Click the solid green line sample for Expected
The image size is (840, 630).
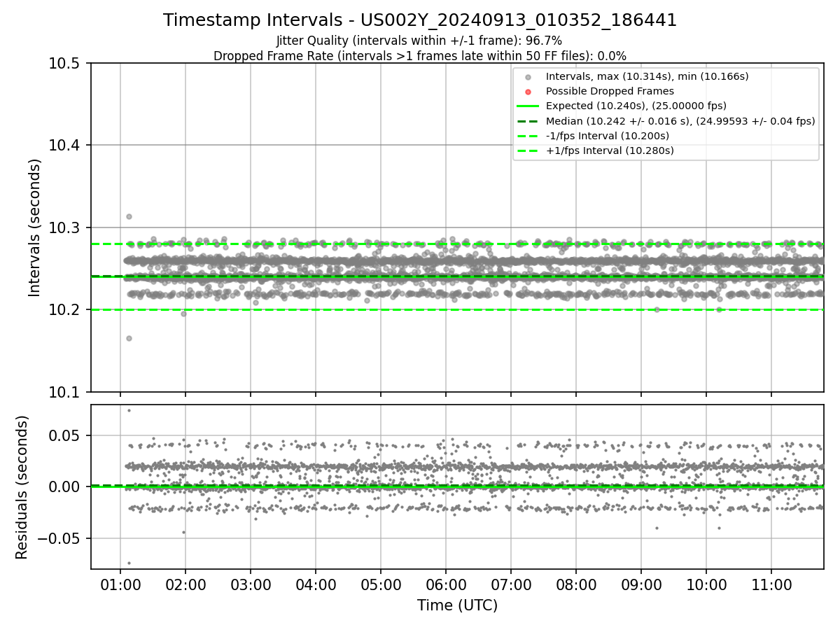(x=528, y=106)
